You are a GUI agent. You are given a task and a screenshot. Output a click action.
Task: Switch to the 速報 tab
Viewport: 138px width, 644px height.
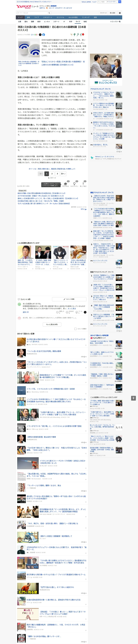pyautogui.click(x=28, y=17)
